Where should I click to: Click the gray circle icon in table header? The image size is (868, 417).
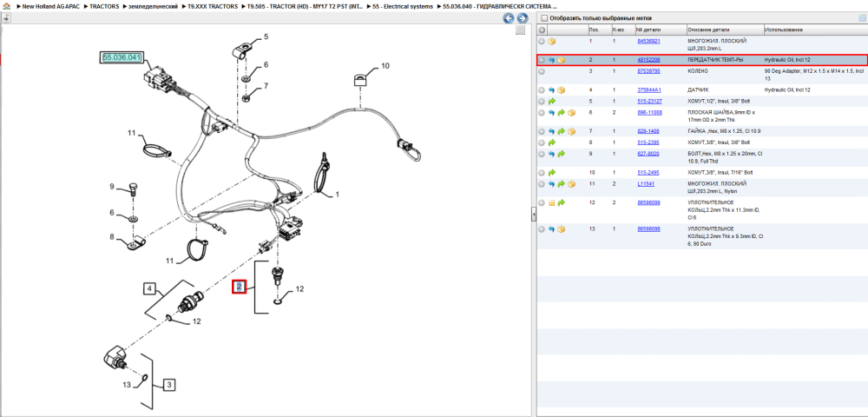click(542, 30)
